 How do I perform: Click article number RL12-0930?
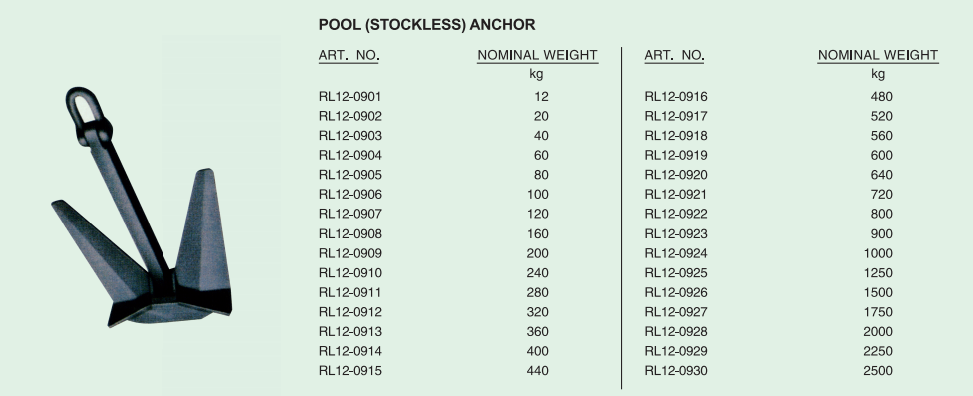(676, 371)
